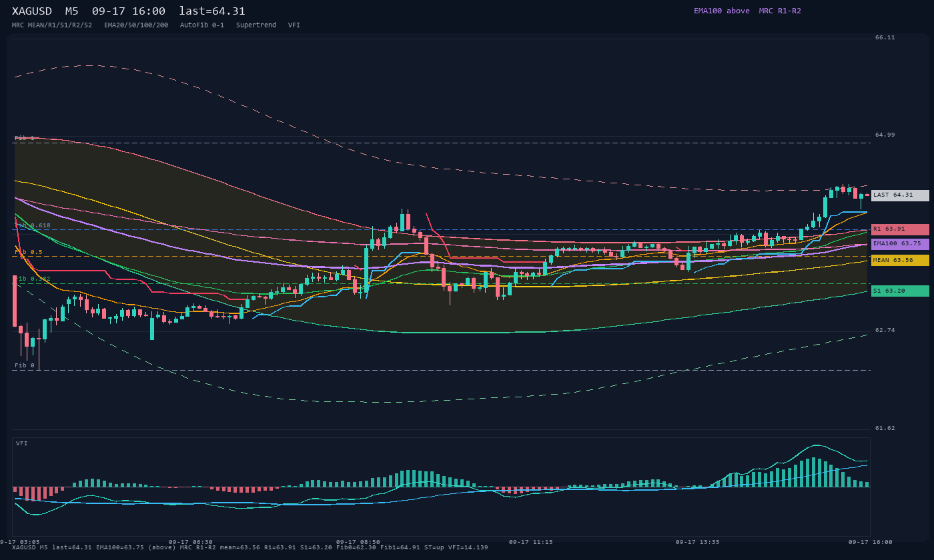
Task: Select the 61.62 price axis label
Action: 885,429
